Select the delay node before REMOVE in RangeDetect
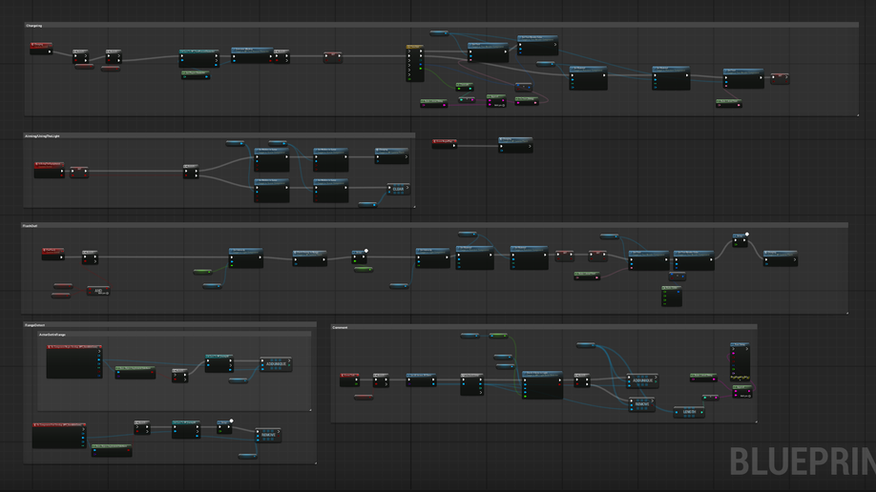Screen dimensions: 876x492 click(x=224, y=427)
